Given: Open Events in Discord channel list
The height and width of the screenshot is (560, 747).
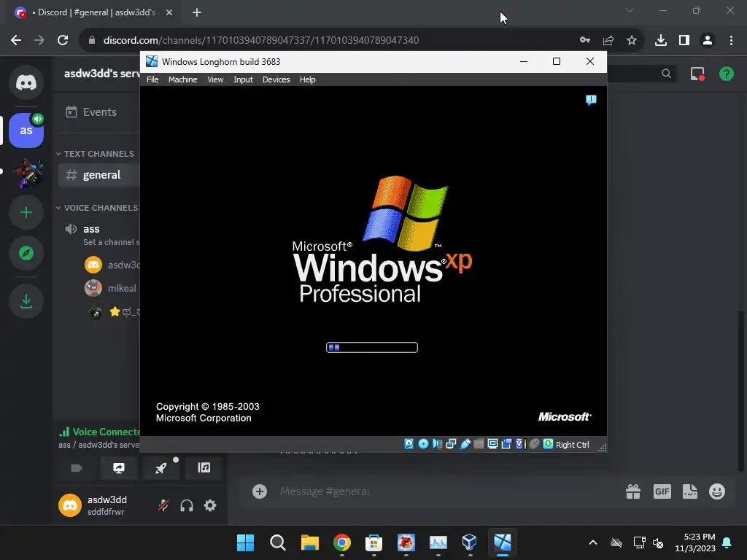Looking at the screenshot, I should pyautogui.click(x=98, y=112).
